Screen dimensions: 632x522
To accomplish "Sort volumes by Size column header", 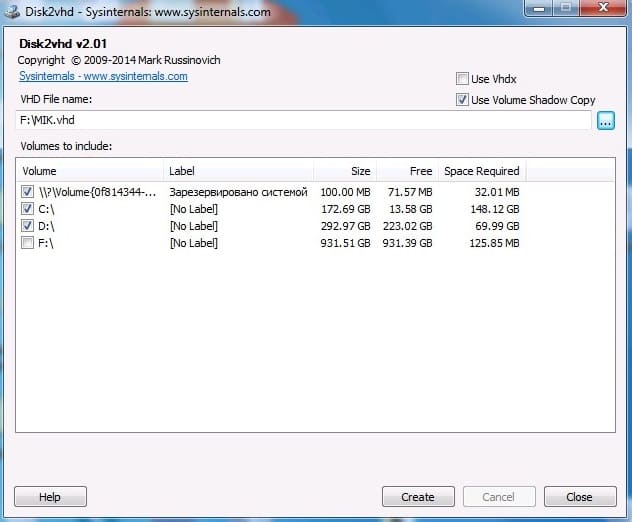I will (x=345, y=171).
